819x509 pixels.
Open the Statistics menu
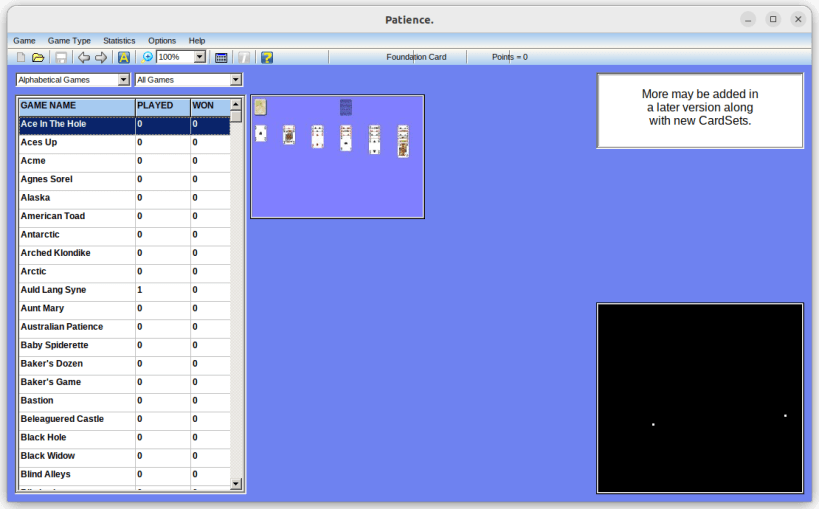pyautogui.click(x=119, y=41)
